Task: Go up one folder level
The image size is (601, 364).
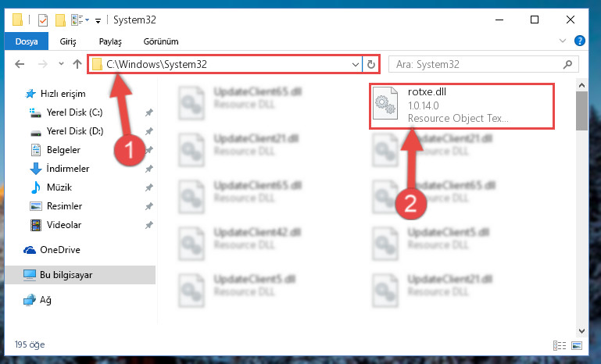Action: (77, 64)
